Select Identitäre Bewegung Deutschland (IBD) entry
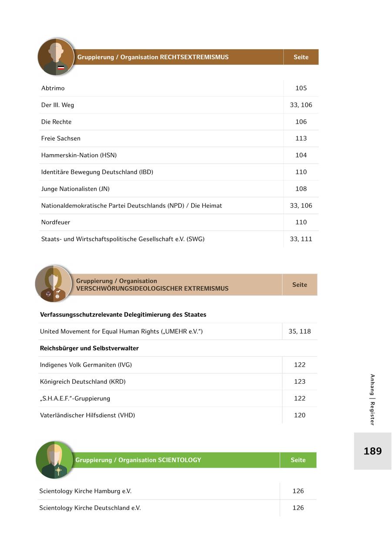 pyautogui.click(x=97, y=172)
